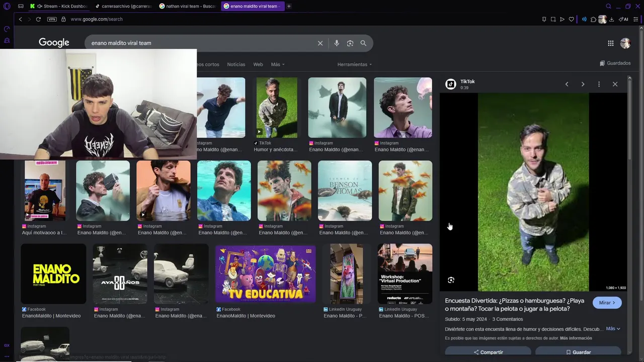
Task: Clear the search query with X
Action: click(320, 43)
